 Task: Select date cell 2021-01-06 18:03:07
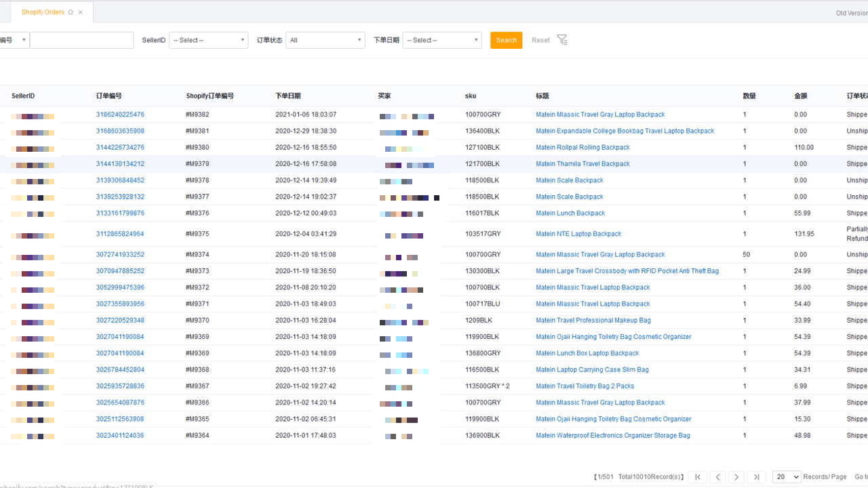click(306, 115)
